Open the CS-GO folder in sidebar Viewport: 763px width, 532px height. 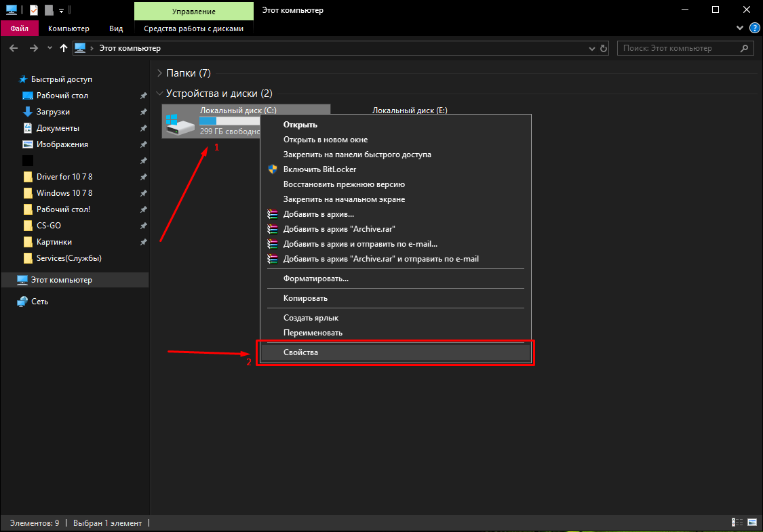point(48,225)
